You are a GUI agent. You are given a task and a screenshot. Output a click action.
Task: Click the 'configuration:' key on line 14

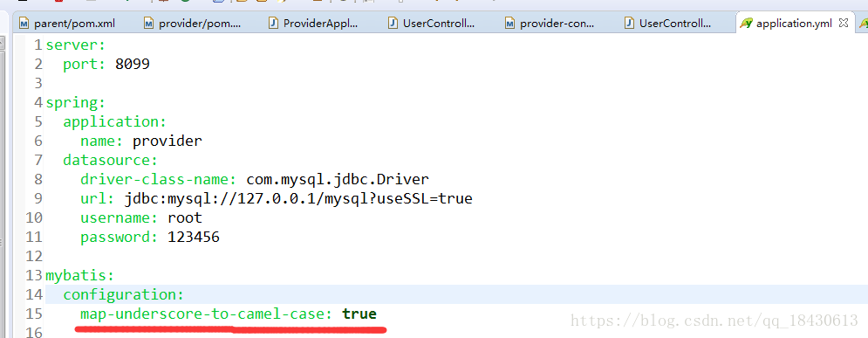pos(124,294)
